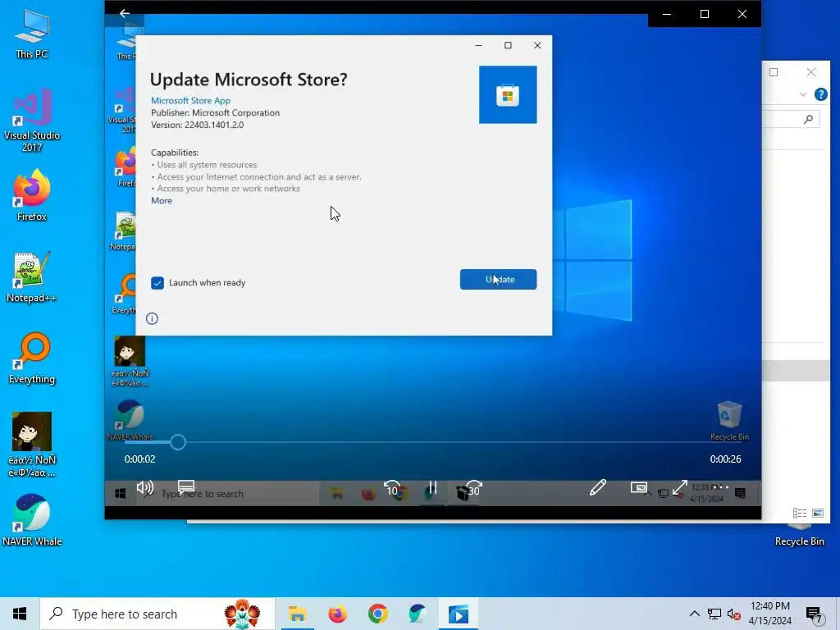Show hidden system tray icons

click(694, 614)
